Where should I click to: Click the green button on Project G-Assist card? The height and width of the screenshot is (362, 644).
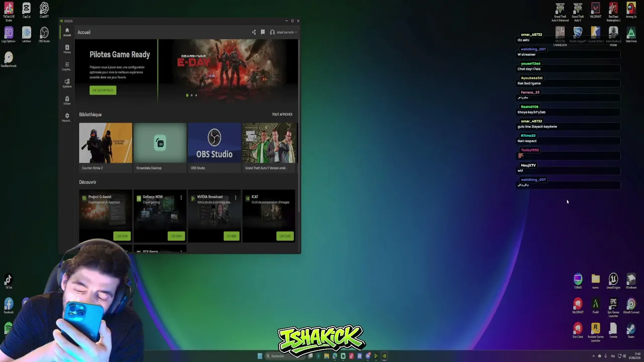(122, 236)
